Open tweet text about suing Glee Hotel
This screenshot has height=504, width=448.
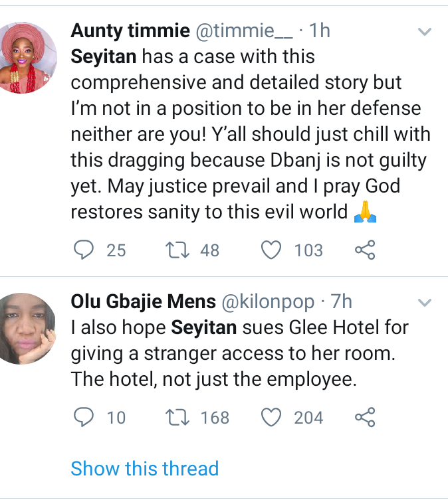pyautogui.click(x=239, y=355)
